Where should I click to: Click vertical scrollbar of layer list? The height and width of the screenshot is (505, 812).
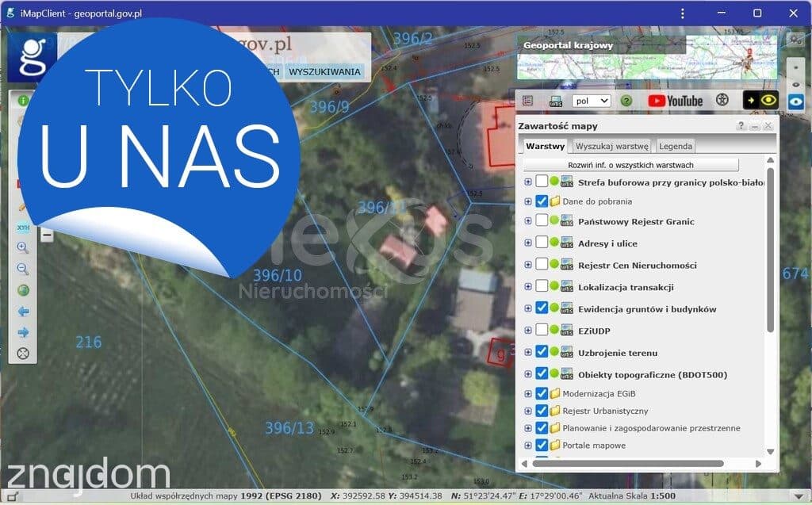point(770,250)
